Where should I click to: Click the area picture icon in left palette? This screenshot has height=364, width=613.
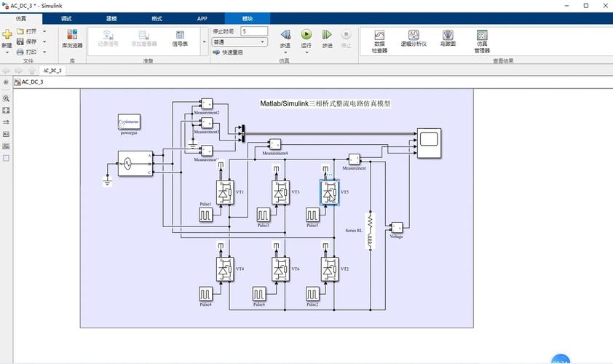tap(6, 146)
